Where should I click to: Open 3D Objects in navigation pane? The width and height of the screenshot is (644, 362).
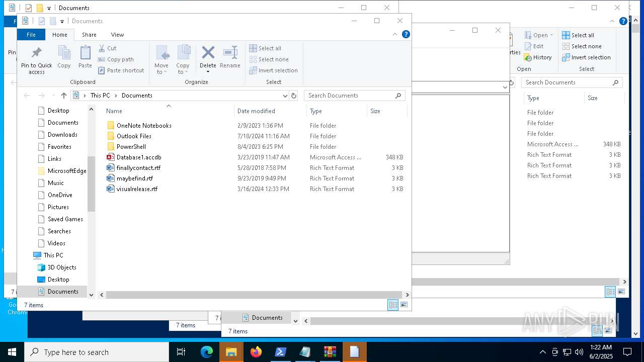tap(62, 267)
